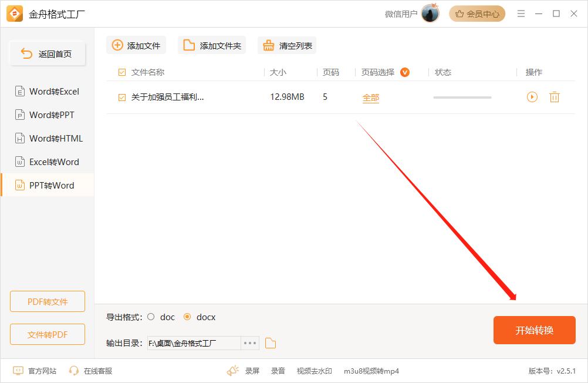Click the 输出目录 path input field
This screenshot has width=588, height=383.
coord(194,343)
